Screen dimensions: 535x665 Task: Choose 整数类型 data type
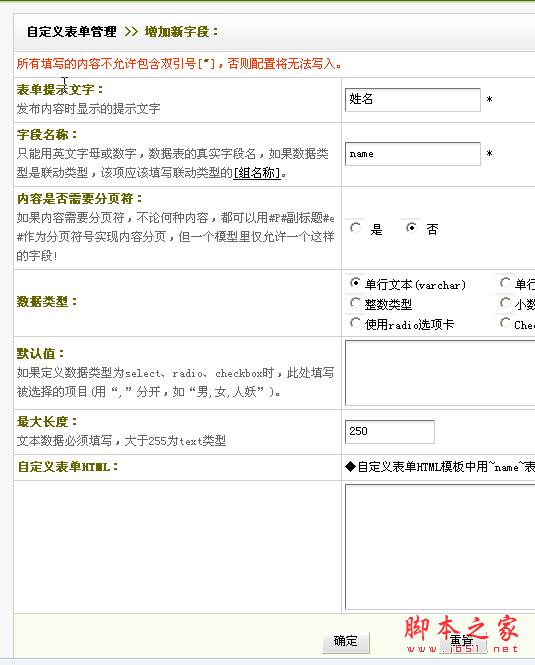coord(356,303)
